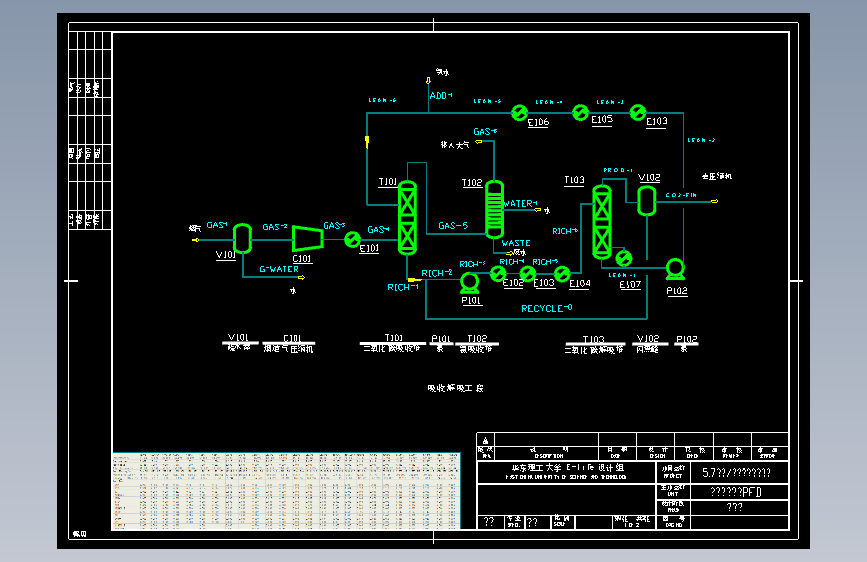
Task: Click the E102 heat exchanger circle
Action: [x=498, y=273]
